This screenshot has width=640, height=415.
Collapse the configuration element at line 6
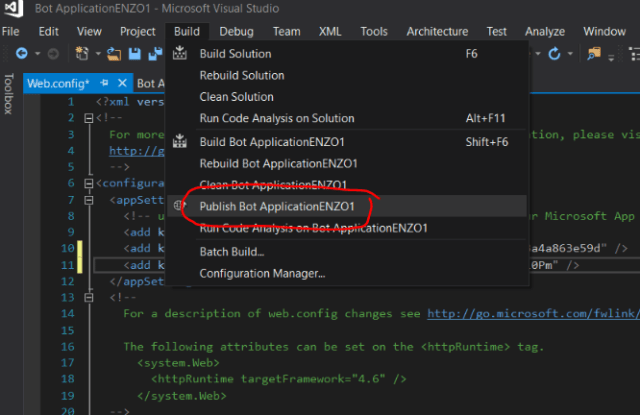point(89,184)
